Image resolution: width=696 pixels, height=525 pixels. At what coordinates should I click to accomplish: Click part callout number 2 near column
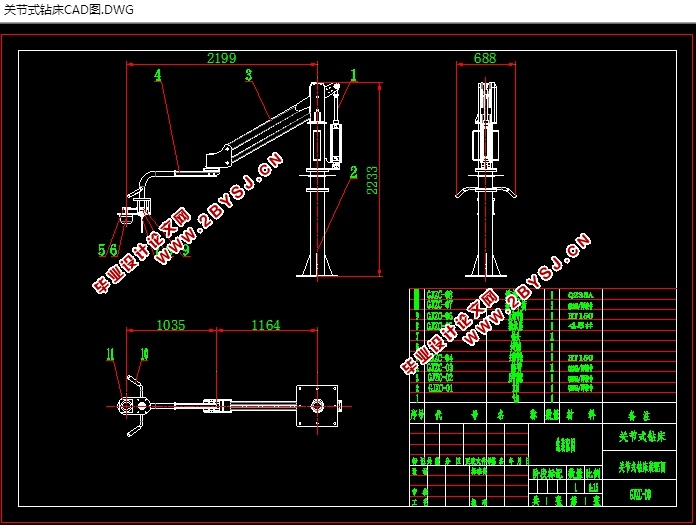coord(353,172)
